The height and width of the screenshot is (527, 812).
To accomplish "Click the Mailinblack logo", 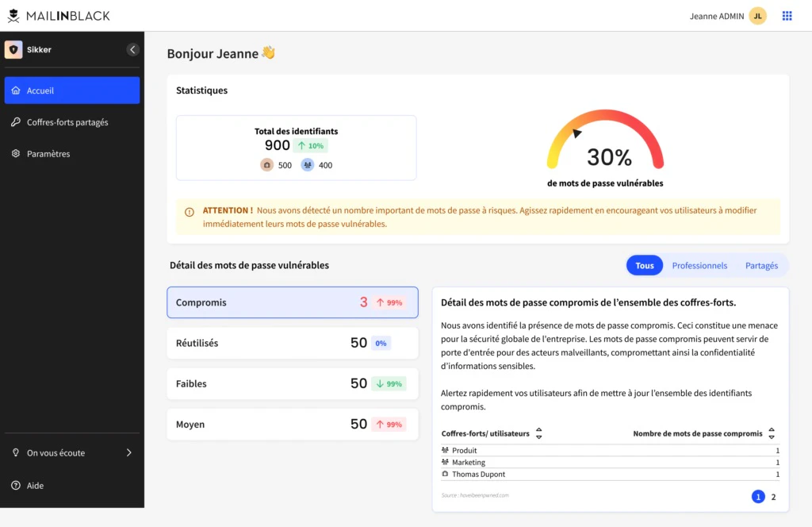I will pos(59,16).
